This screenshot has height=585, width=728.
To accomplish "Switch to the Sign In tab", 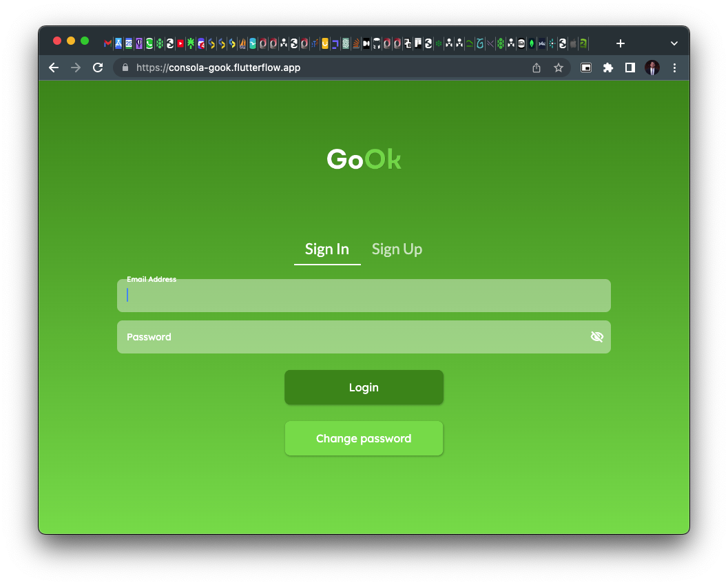I will point(327,249).
